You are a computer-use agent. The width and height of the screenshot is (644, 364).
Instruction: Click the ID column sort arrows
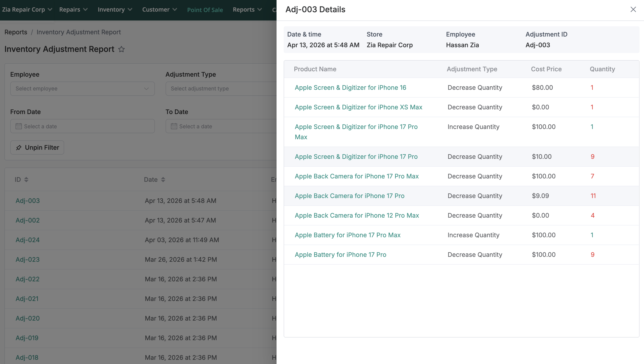click(x=26, y=180)
